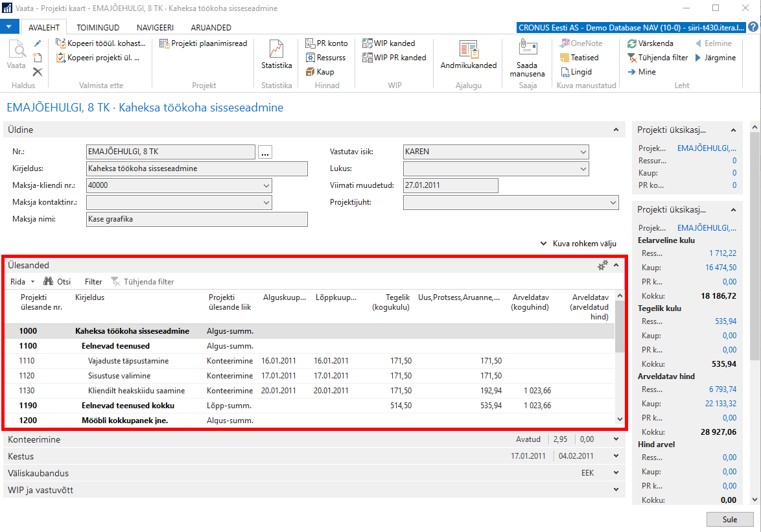
Task: Click Tegelik (kogukulu) column header
Action: [x=391, y=302]
